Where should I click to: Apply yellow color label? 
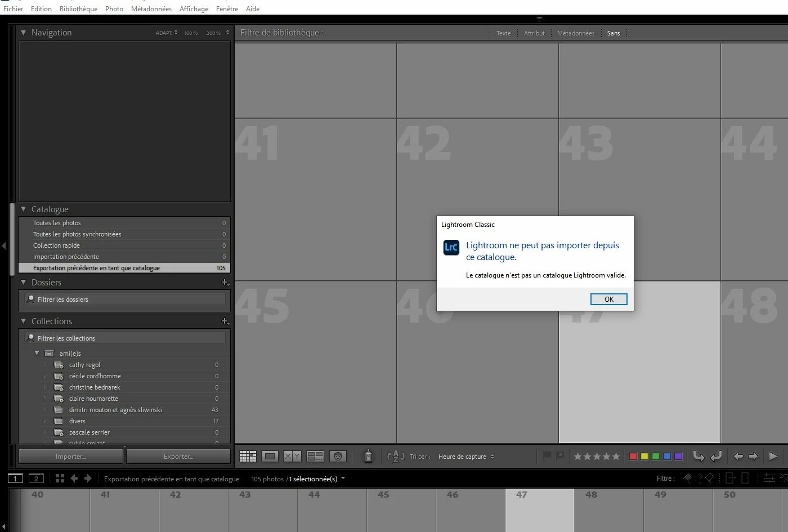[644, 457]
